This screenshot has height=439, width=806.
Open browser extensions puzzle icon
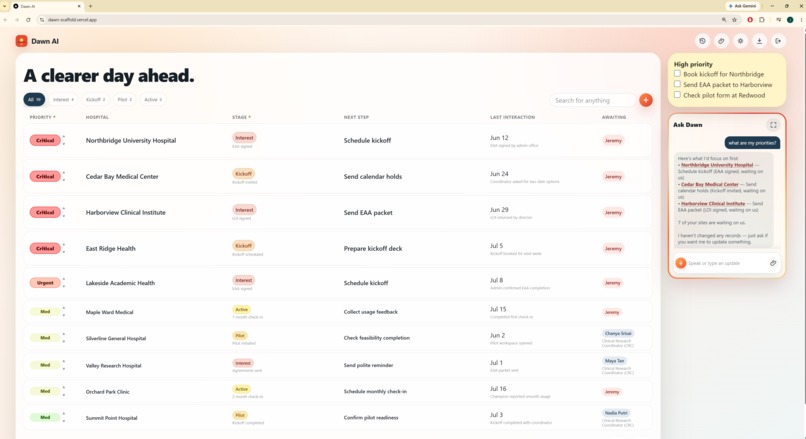(762, 20)
